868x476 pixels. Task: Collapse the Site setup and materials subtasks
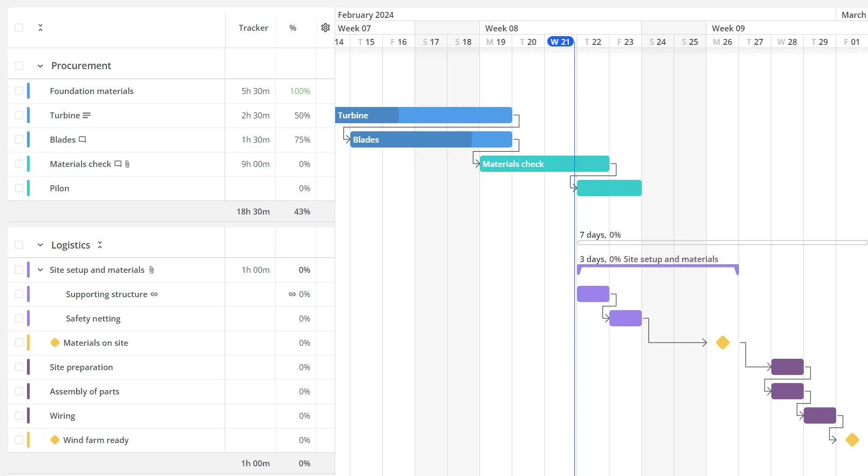pos(40,270)
